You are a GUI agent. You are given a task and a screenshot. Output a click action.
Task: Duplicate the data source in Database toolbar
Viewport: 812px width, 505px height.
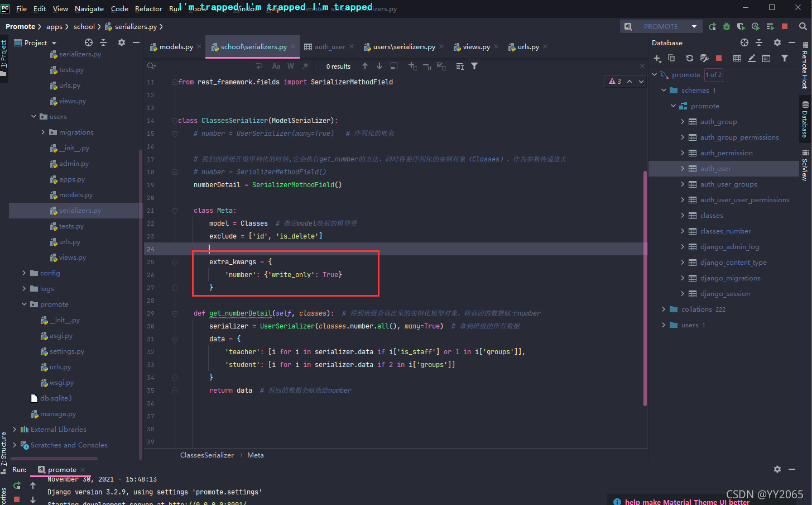671,58
